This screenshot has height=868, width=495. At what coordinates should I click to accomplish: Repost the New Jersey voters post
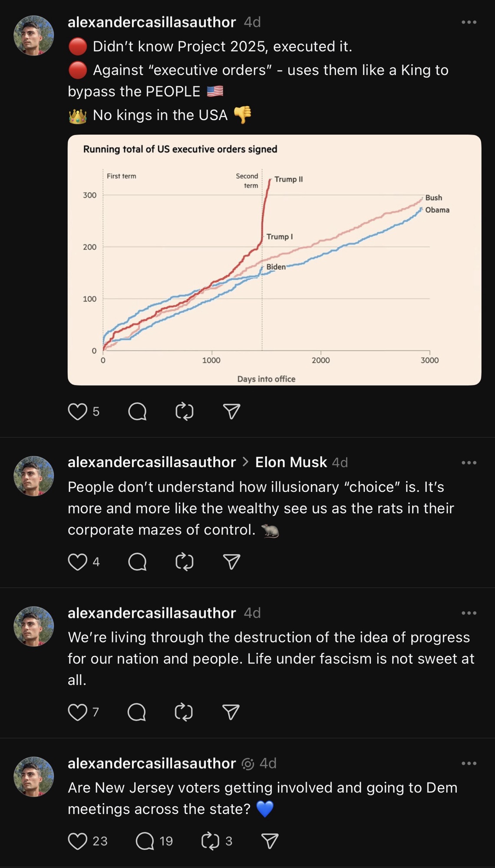(x=211, y=841)
